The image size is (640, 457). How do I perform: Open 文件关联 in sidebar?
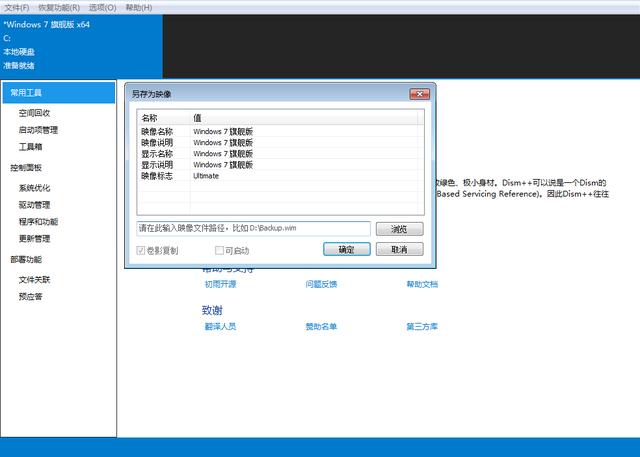tap(34, 280)
